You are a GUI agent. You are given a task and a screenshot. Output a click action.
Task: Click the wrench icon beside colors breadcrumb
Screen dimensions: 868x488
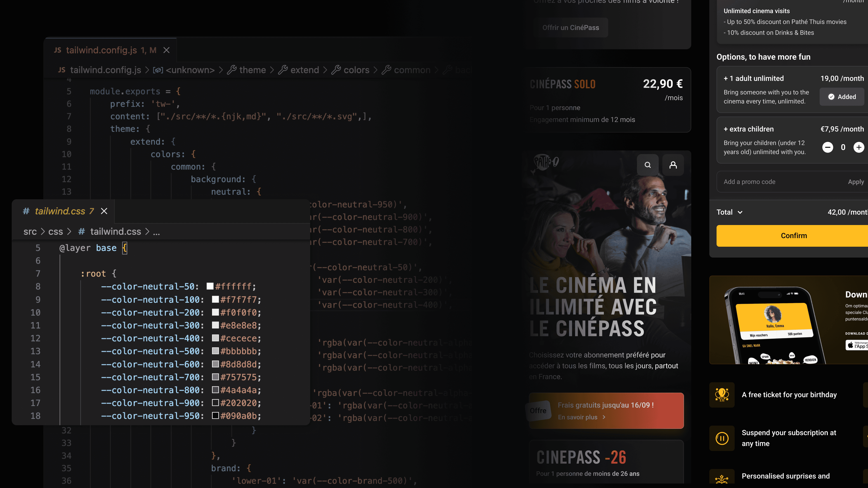click(336, 70)
